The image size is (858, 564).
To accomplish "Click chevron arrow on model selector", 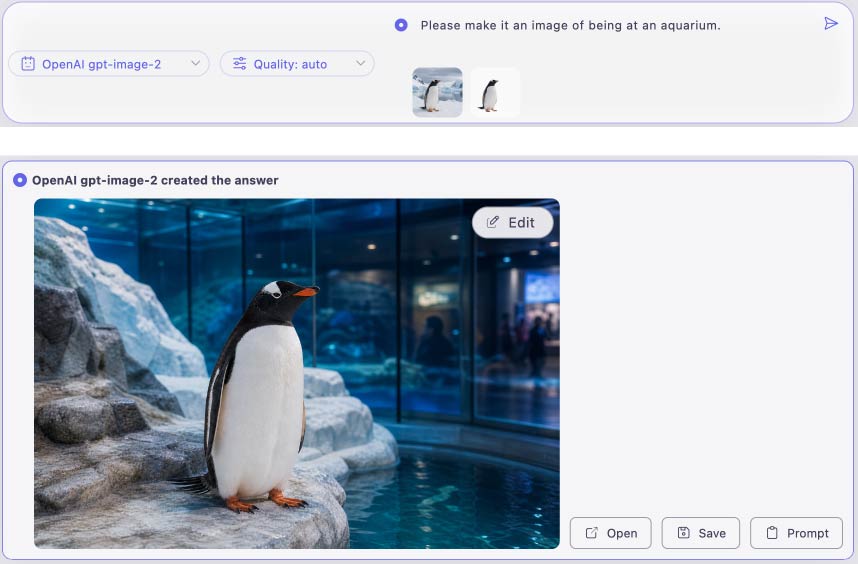I will coord(195,63).
